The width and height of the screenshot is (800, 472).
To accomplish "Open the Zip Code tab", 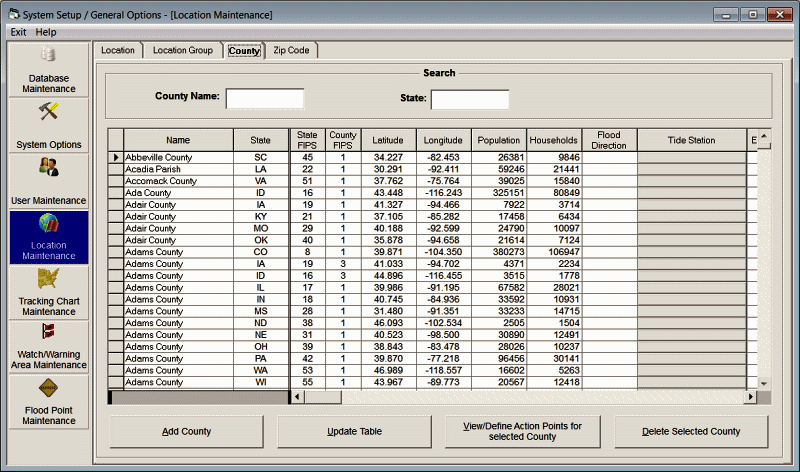I will point(291,50).
